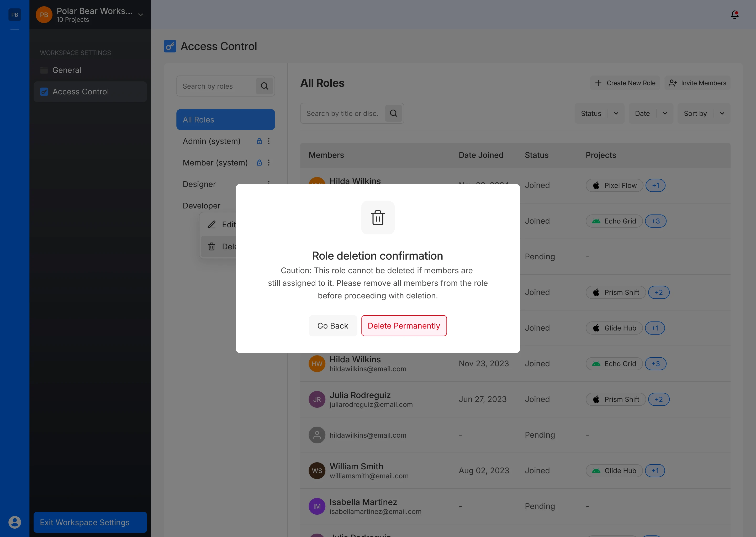This screenshot has height=537, width=756.
Task: Click the lock icon next to Admin (system)
Action: (x=259, y=141)
